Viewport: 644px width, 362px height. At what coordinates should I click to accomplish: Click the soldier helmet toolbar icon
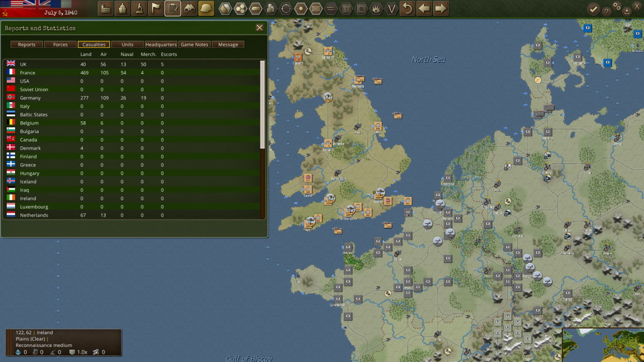coord(206,8)
